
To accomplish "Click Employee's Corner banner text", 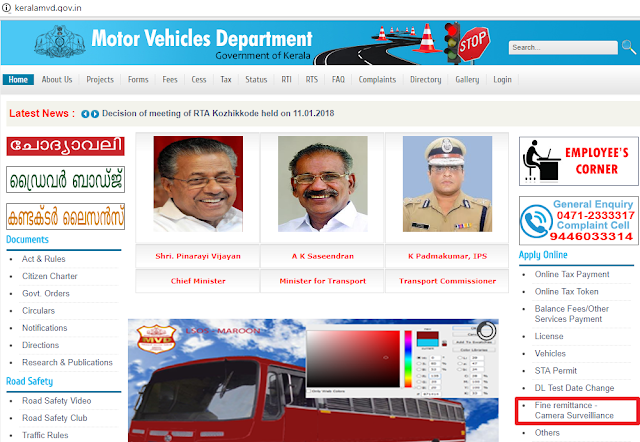I will (x=597, y=161).
